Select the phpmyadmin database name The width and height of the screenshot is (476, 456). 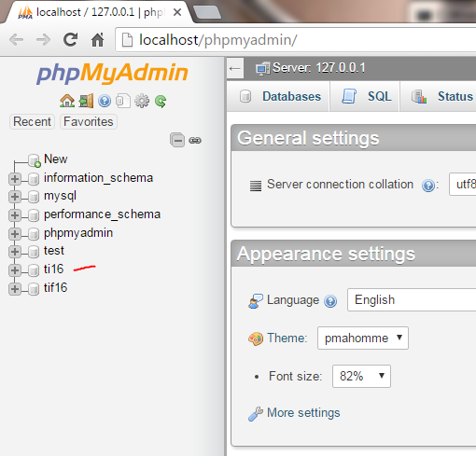[x=78, y=233]
